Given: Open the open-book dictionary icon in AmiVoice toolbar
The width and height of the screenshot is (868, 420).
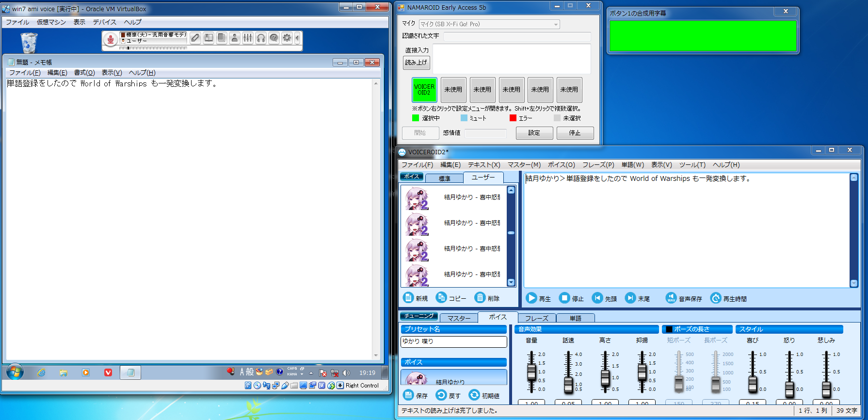Looking at the screenshot, I should coord(209,38).
